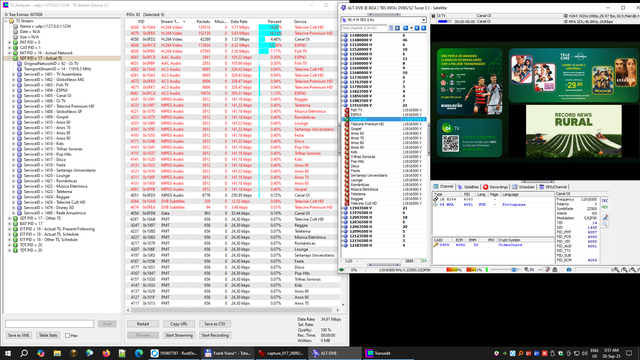Click the second icon right of the find channel field
This screenshot has height=360, width=640.
pyautogui.click(x=397, y=28)
